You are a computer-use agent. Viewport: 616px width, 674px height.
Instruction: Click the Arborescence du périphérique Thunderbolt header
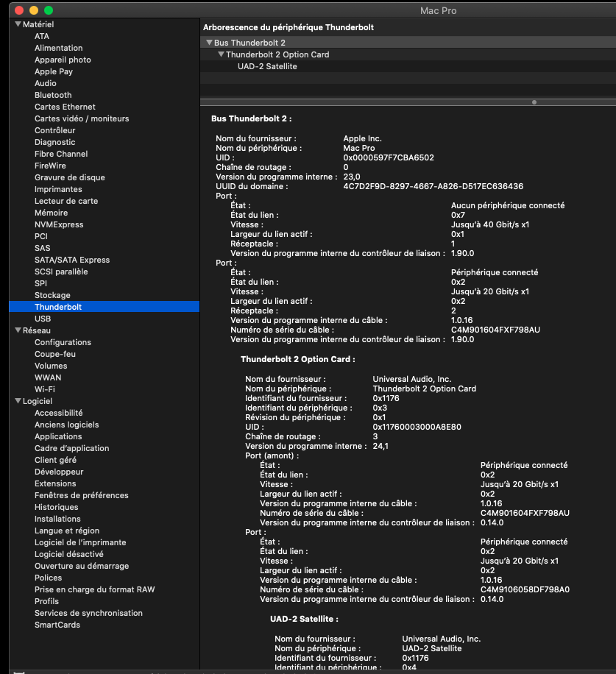click(x=288, y=27)
